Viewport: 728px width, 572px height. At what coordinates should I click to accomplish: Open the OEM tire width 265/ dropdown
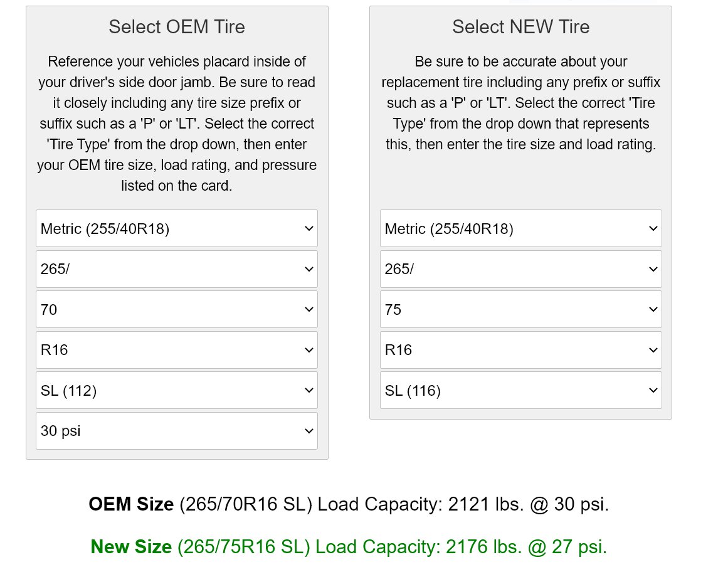(176, 269)
